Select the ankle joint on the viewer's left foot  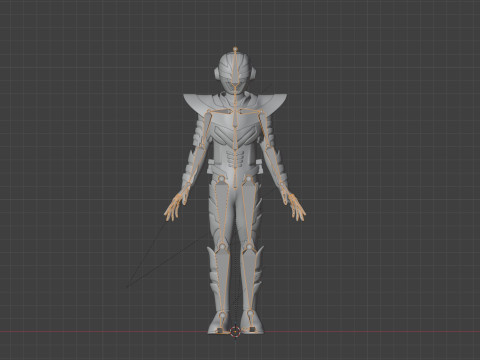(x=222, y=314)
